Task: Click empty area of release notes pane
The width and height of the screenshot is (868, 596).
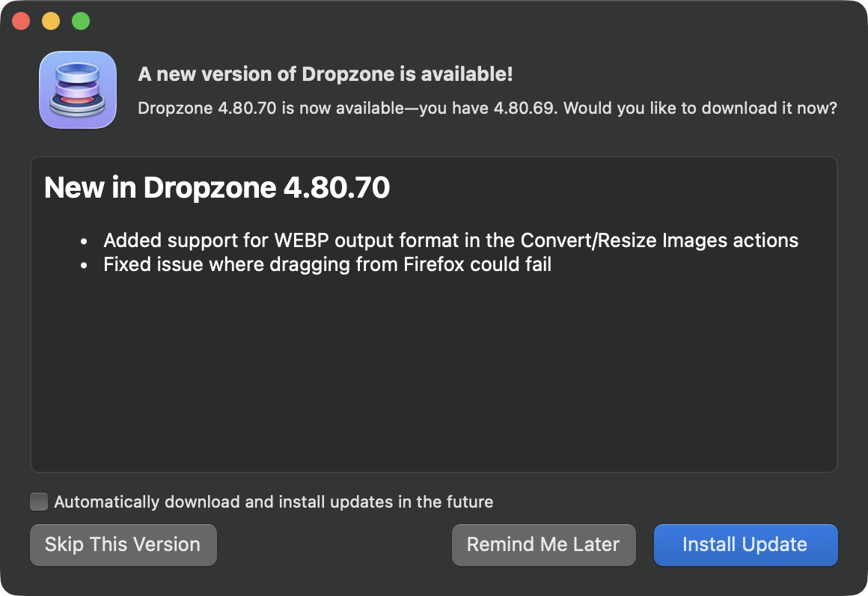Action: tap(434, 374)
